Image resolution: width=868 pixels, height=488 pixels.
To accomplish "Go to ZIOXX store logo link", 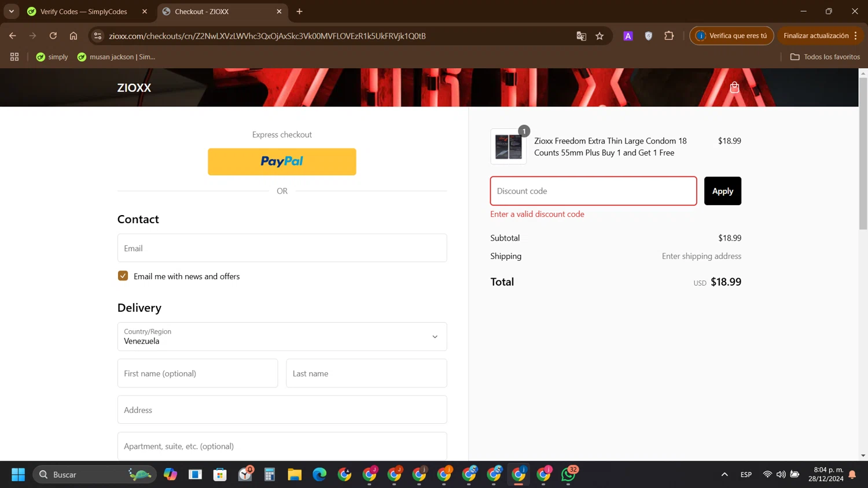I will [x=134, y=88].
